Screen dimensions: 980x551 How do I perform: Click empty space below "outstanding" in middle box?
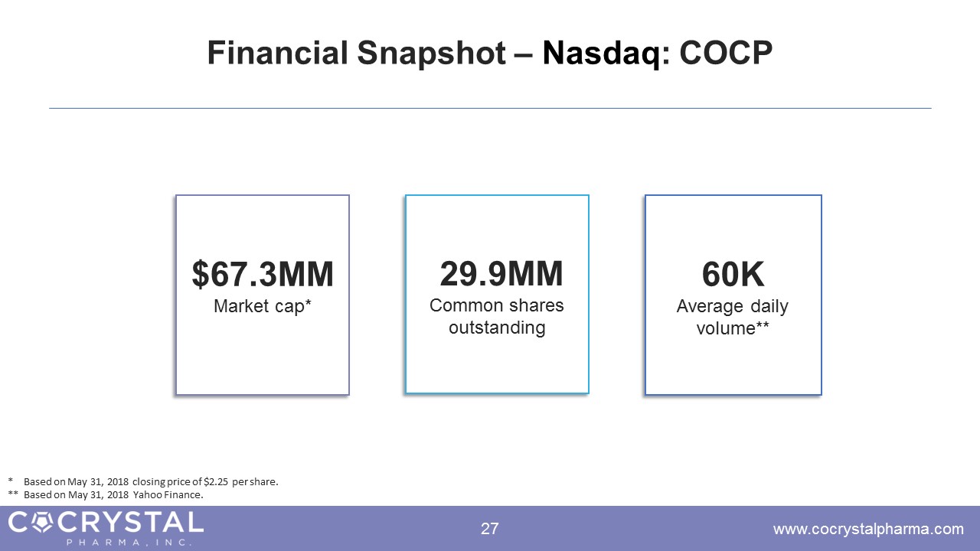click(496, 365)
